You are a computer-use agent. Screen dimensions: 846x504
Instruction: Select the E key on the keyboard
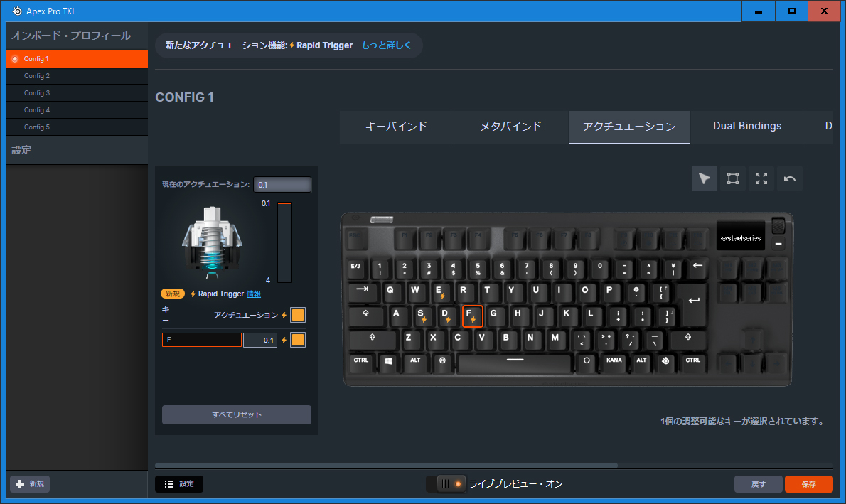tap(440, 291)
